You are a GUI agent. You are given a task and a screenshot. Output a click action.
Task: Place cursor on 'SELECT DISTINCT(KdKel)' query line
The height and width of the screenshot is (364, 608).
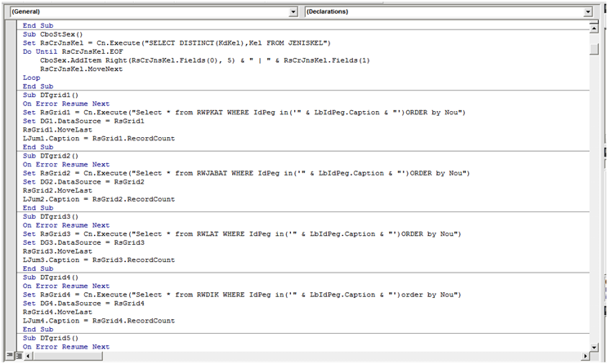[177, 43]
